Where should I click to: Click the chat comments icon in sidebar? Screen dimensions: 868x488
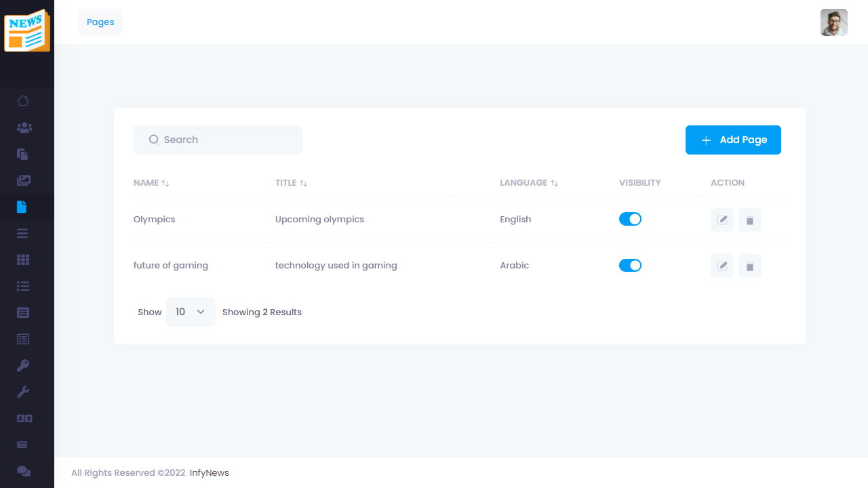[x=22, y=471]
